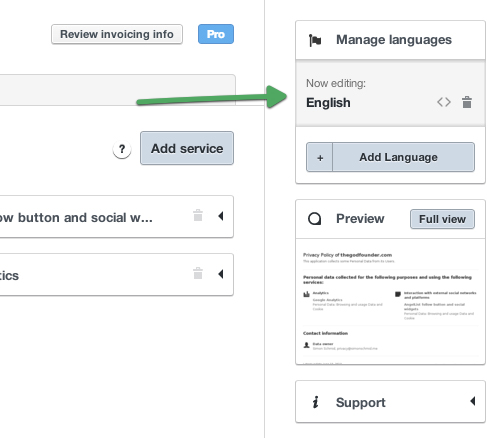Screen dimensions: 504x438
Task: Open the question mark help icon
Action: coord(122,149)
